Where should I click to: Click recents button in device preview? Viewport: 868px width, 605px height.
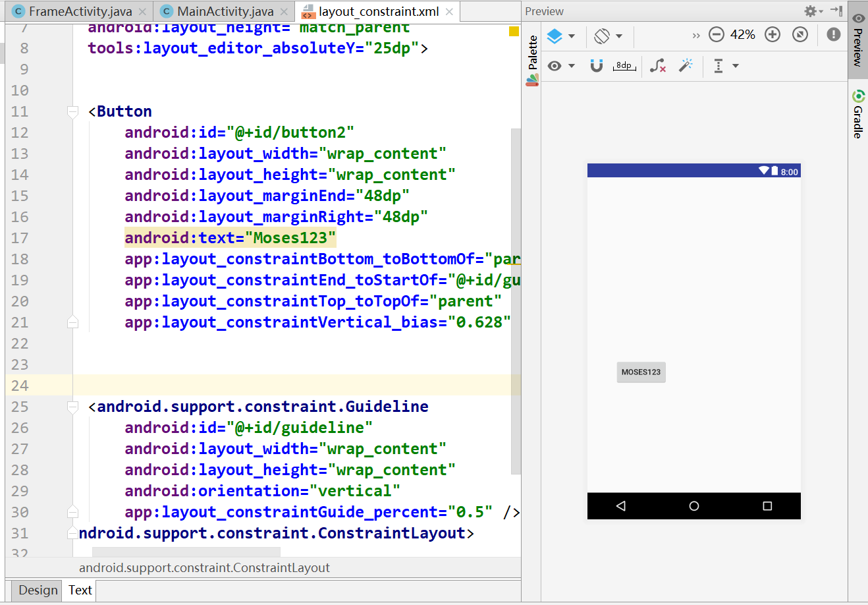pos(767,506)
